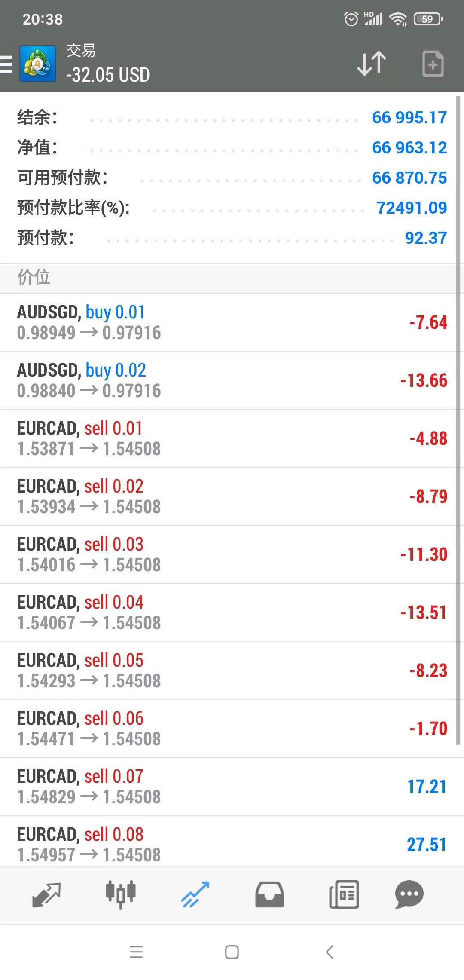Open the Quotes tab arrows icon

[46, 895]
